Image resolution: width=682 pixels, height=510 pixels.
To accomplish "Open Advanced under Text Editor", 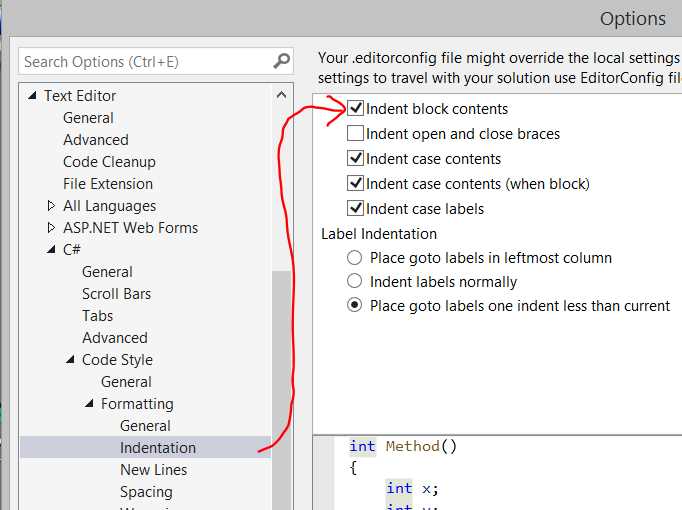I will [x=96, y=140].
